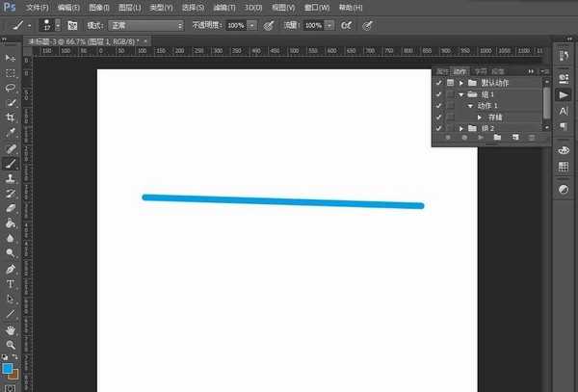Image resolution: width=578 pixels, height=392 pixels.
Task: Click the opacity 100% input field
Action: (x=236, y=25)
